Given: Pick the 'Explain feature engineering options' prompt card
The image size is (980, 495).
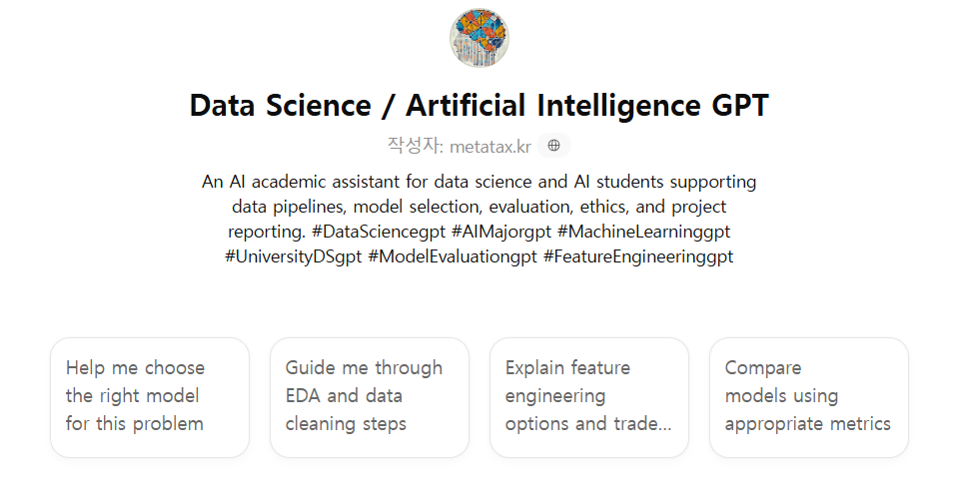Looking at the screenshot, I should [589, 396].
